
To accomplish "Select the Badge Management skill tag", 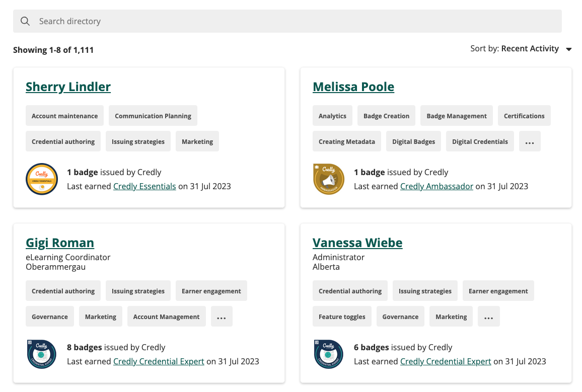I will (456, 116).
